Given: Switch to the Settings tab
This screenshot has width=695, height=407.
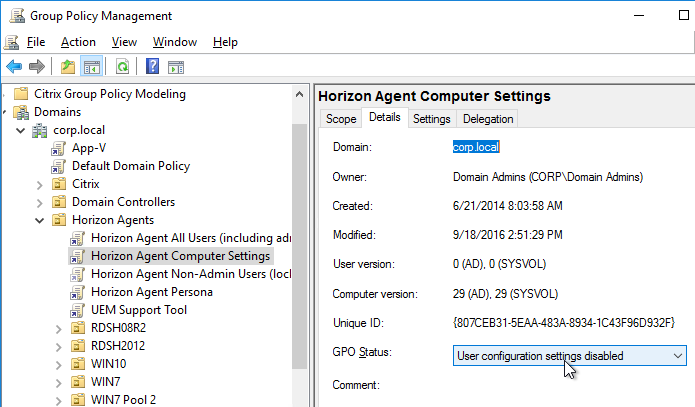Looking at the screenshot, I should [431, 119].
